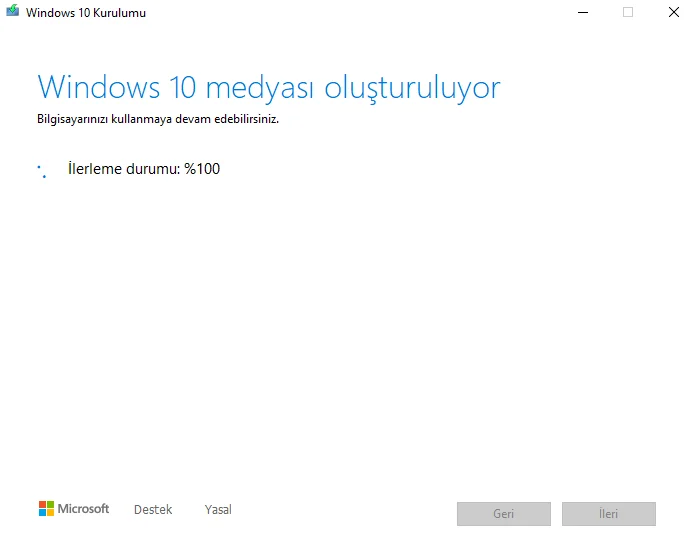Click the Geri button

[x=504, y=514]
